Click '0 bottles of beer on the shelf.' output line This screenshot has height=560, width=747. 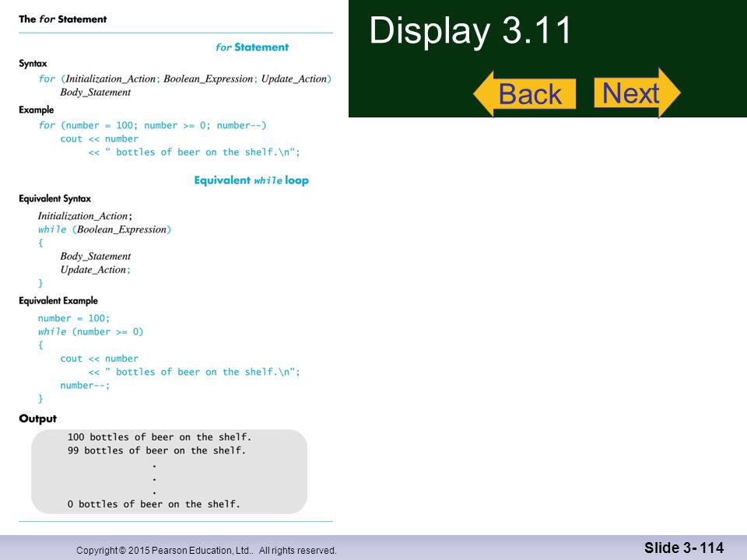(x=153, y=504)
